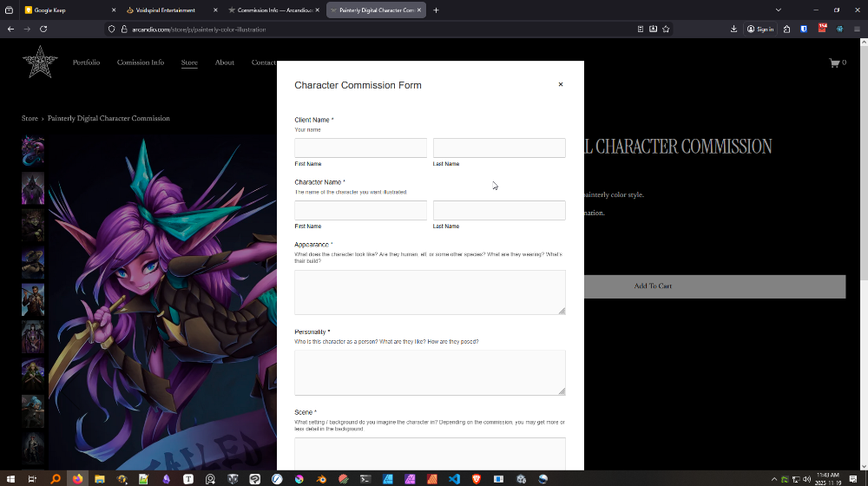Open the taskbar search magnifier
868x486 pixels.
pos(55,479)
